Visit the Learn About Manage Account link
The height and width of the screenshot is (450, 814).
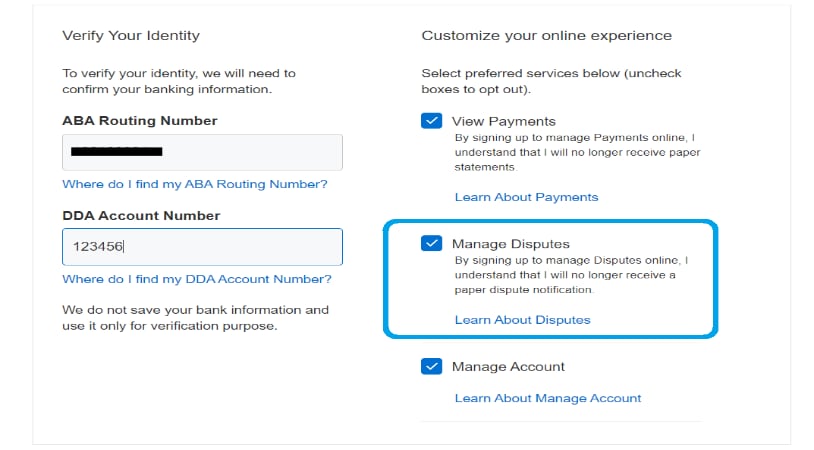click(x=548, y=398)
